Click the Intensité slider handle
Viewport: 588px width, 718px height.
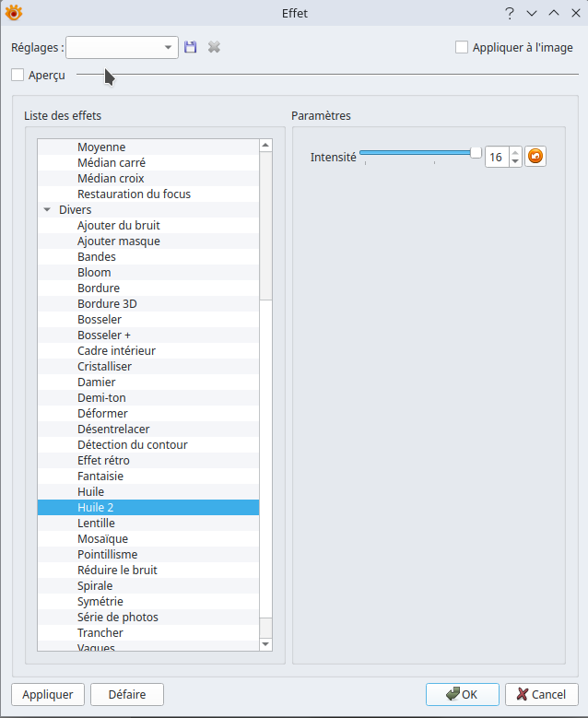[x=476, y=153]
